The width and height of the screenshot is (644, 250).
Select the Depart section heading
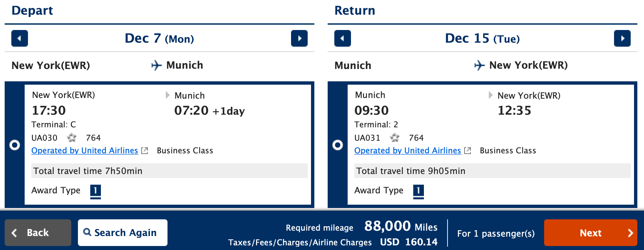click(x=32, y=10)
